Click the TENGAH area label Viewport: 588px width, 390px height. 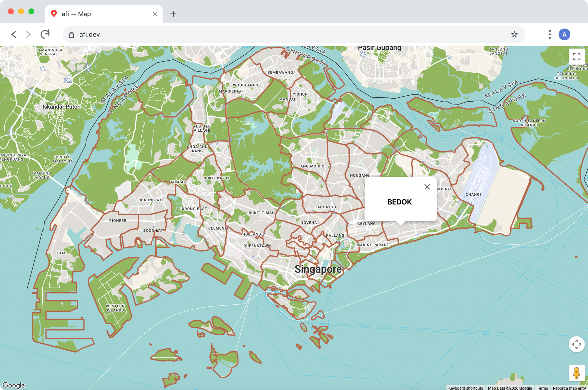click(x=178, y=182)
